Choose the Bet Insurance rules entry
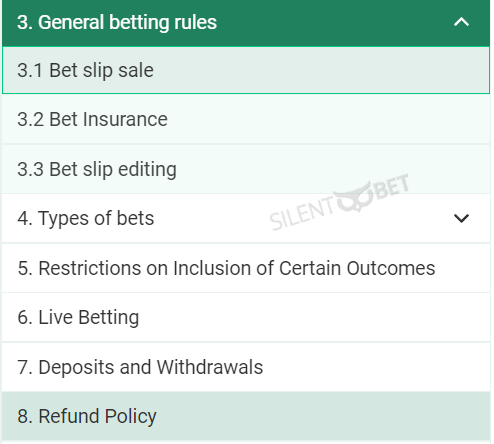Screen dimensions: 494x444 click(246, 119)
